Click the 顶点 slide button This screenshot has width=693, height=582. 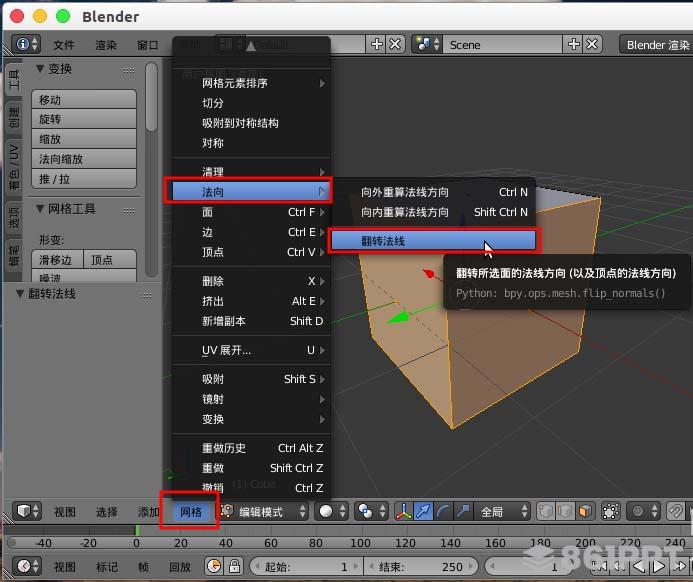coord(110,259)
